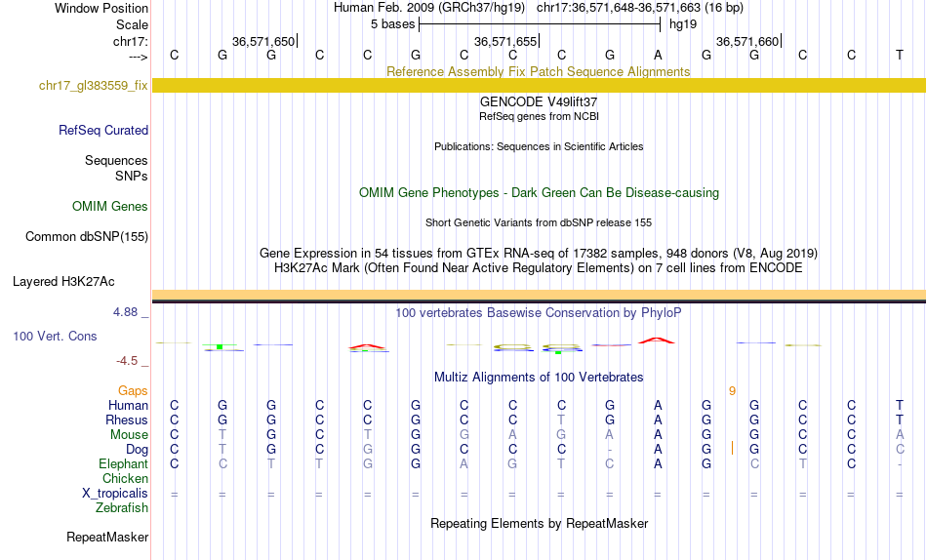Open Common dbSNP(155) track settings
Screen dimensions: 927x560
tap(87, 236)
